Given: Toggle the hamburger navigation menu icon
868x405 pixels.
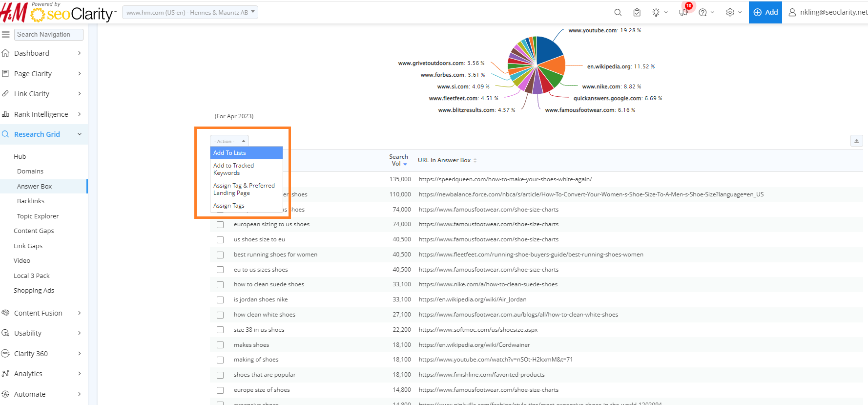Looking at the screenshot, I should 6,34.
